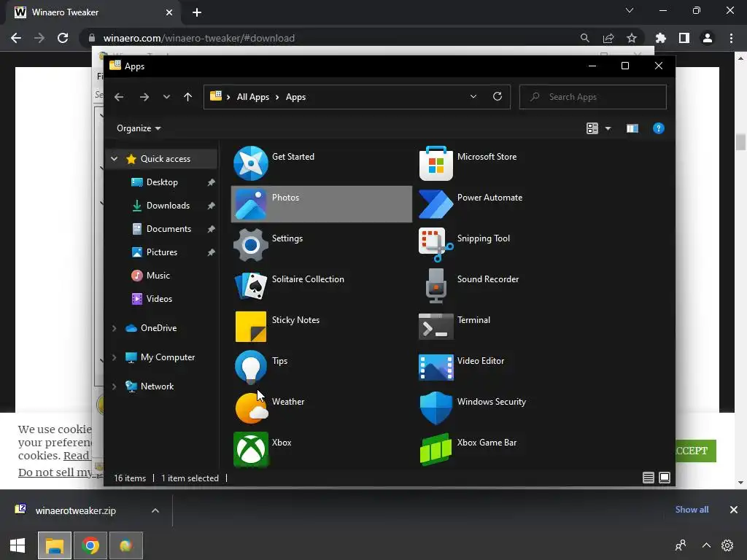Viewport: 747px width, 560px height.
Task: Click the blue Help question mark icon
Action: pyautogui.click(x=659, y=128)
